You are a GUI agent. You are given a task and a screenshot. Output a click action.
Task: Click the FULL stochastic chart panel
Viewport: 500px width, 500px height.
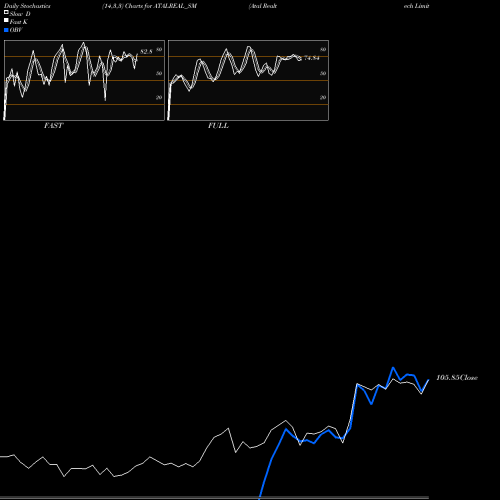pyautogui.click(x=248, y=80)
